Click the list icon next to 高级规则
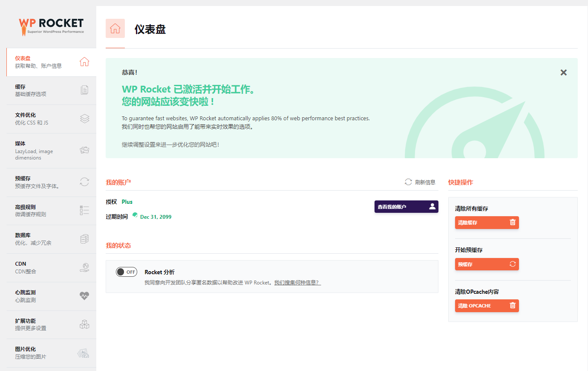The width and height of the screenshot is (588, 371). point(84,210)
